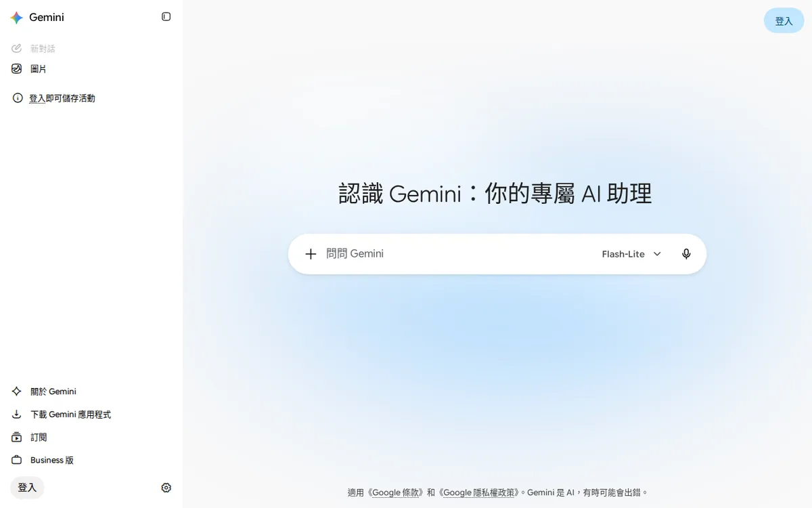Click the microphone icon for voice input
812x508 pixels.
(686, 254)
